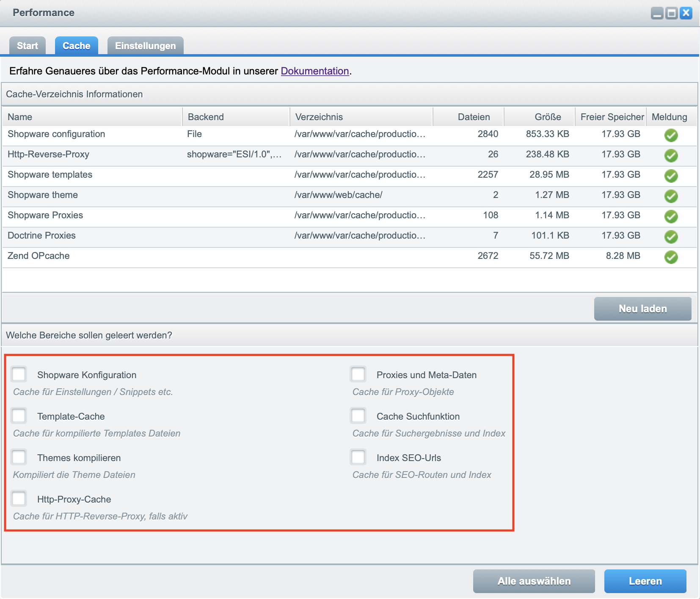Click green check icon for Shopware configuration
700x599 pixels.
coord(671,135)
